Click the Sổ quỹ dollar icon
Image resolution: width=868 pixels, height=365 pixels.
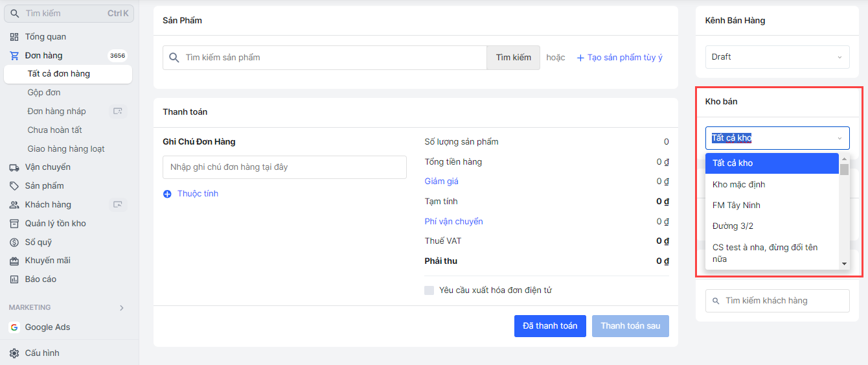14,242
